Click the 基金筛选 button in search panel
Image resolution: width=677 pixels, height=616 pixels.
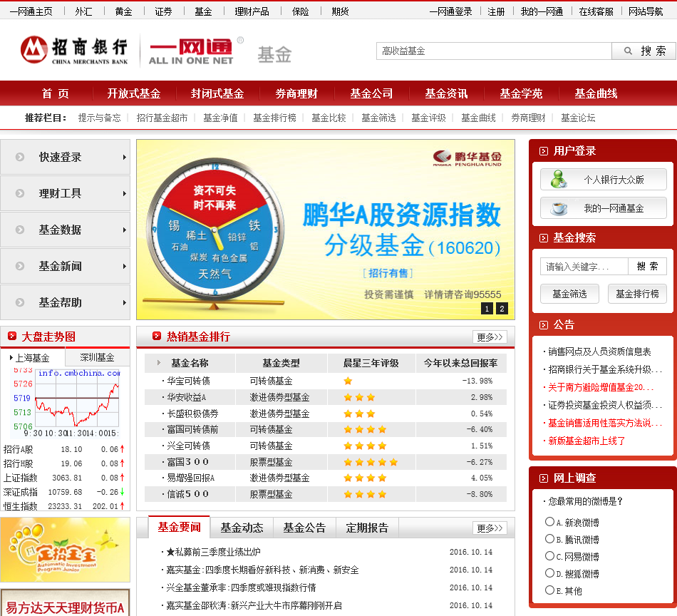click(569, 294)
